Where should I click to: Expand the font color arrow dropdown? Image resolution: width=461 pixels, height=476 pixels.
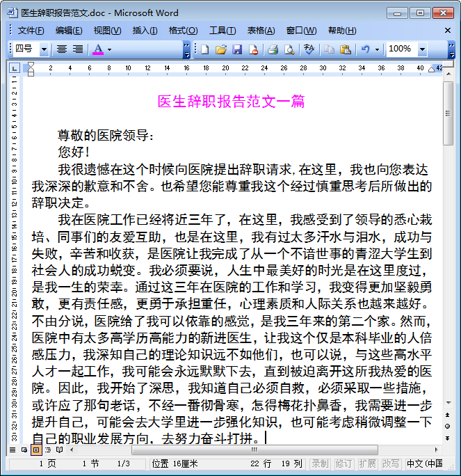[x=109, y=49]
